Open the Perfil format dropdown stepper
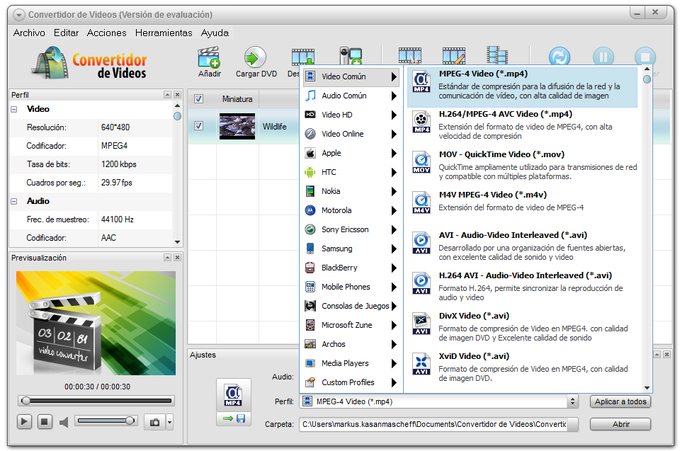Image resolution: width=680 pixels, height=451 pixels. coord(573,402)
